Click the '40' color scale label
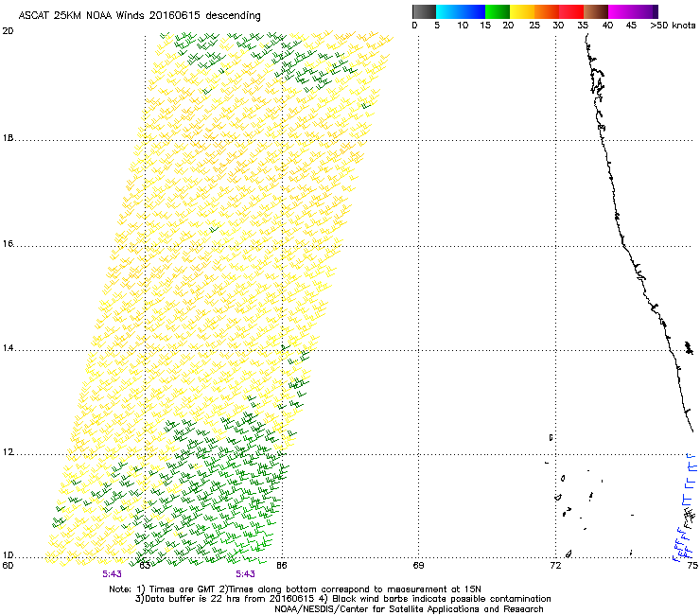Image resolution: width=700 pixels, height=615 pixels. click(x=607, y=26)
